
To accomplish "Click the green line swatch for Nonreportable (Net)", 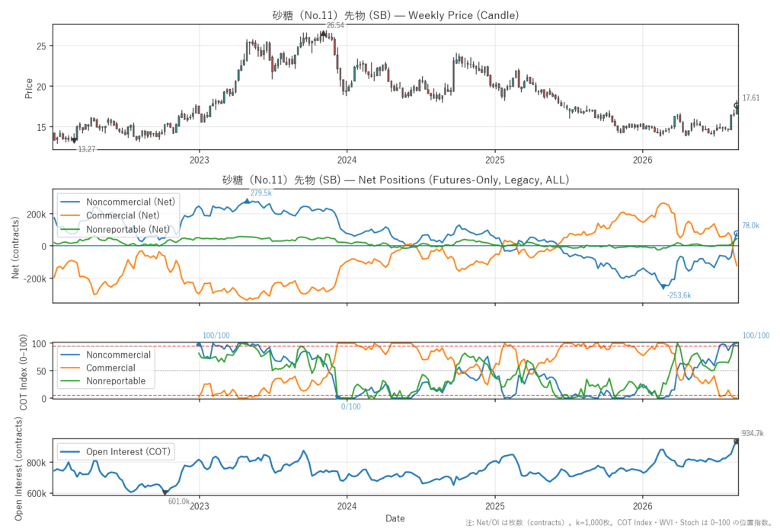I will 70,229.
